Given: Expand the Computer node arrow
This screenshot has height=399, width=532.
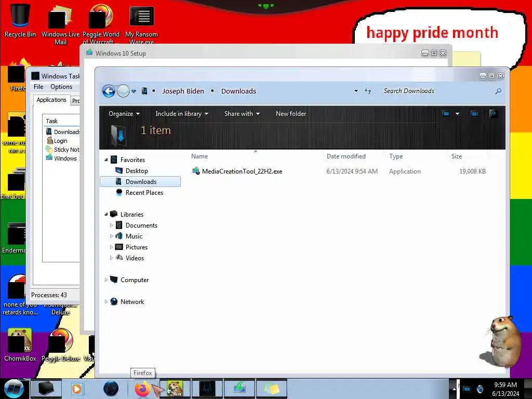Looking at the screenshot, I should (106, 280).
